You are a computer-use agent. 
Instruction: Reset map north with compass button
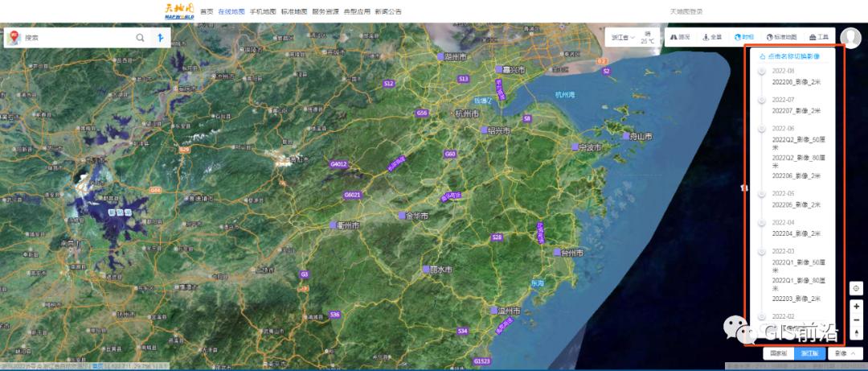tap(857, 332)
